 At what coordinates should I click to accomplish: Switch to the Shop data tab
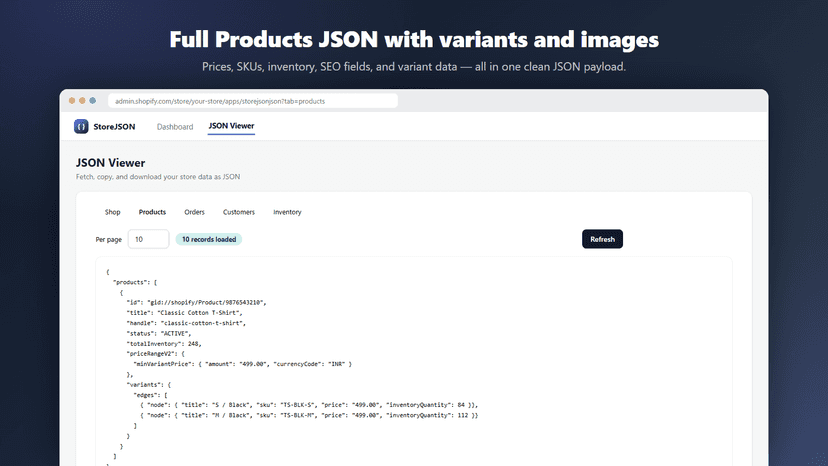(112, 212)
